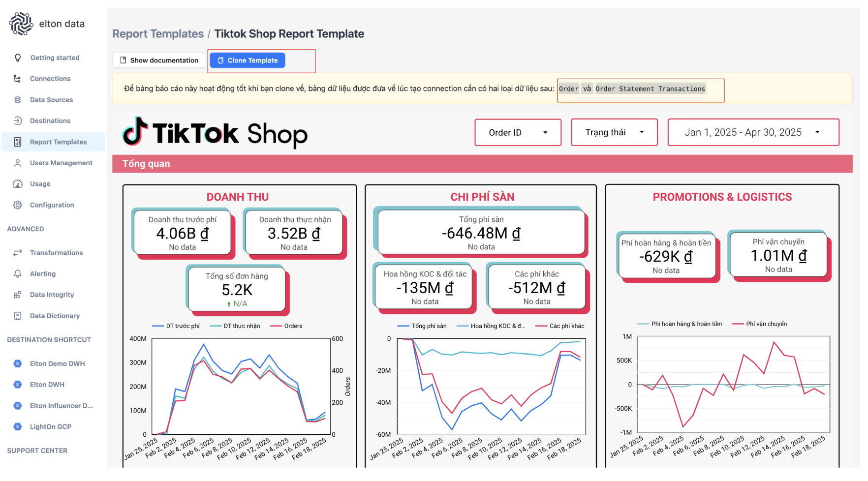Click the Data Integrity icon
This screenshot has height=481, width=868.
pos(18,295)
